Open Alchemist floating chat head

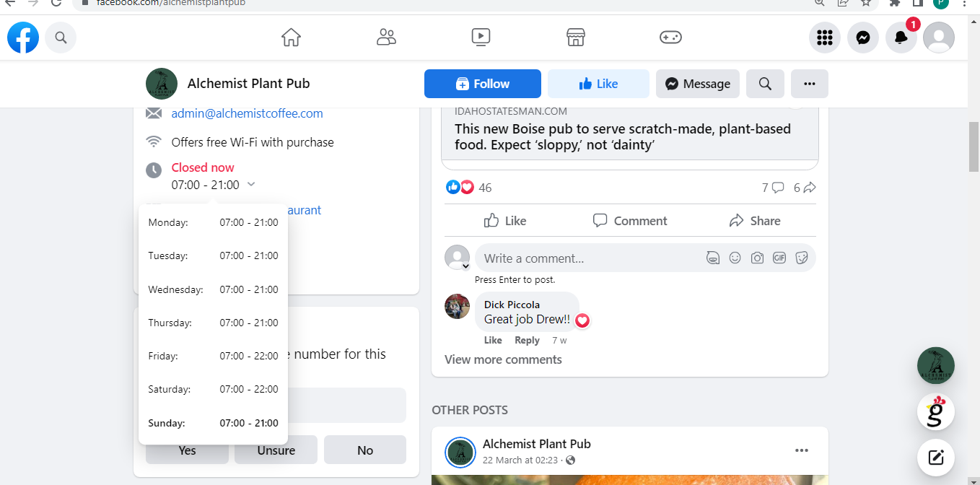coord(936,366)
